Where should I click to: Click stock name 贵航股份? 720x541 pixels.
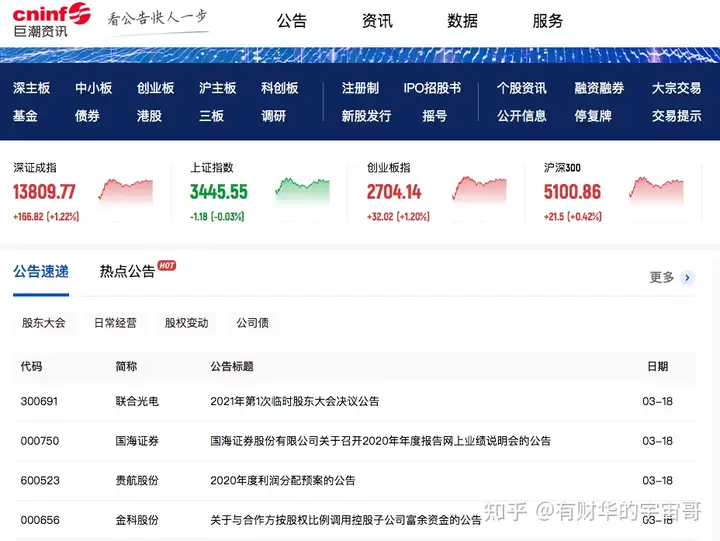tap(137, 480)
